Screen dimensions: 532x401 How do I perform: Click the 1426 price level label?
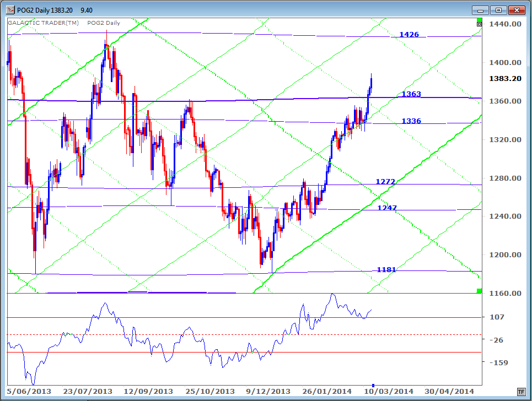point(409,34)
